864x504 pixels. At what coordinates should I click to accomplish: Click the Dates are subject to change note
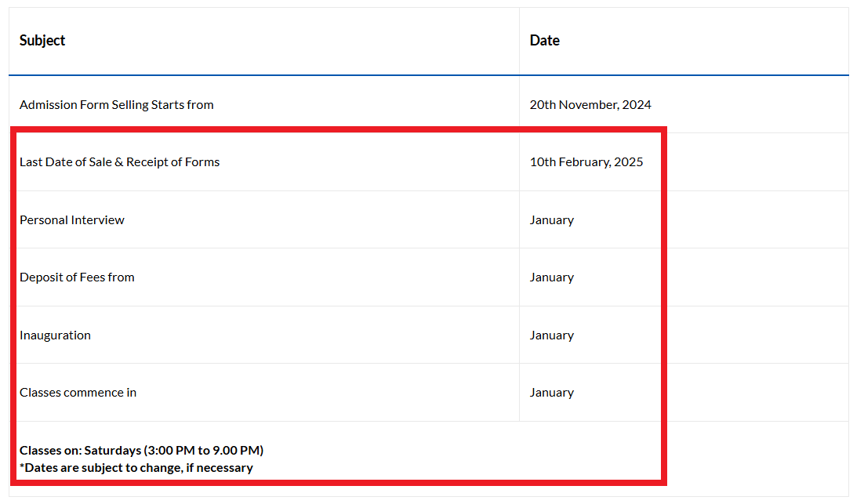136,468
